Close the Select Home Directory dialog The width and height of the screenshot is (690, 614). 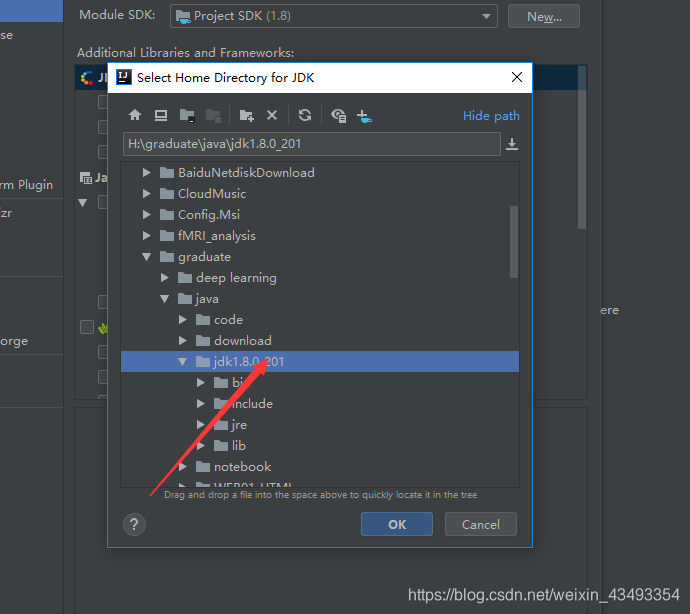[x=517, y=77]
